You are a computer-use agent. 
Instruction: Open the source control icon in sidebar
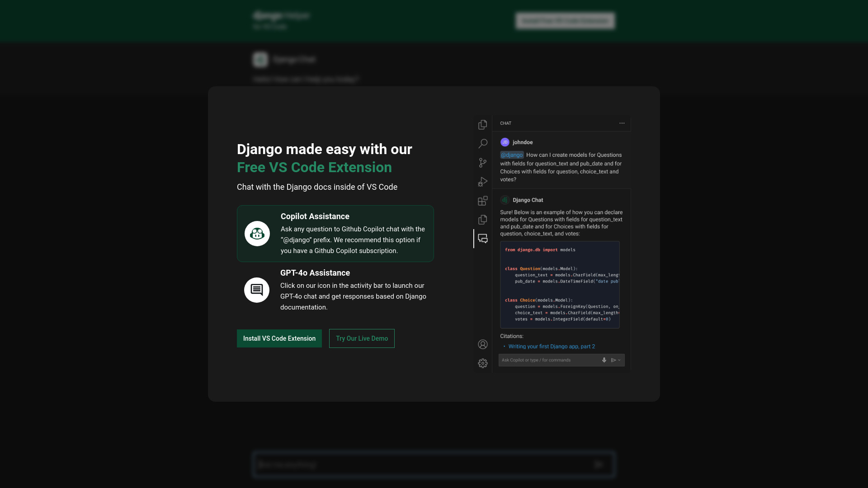point(483,163)
